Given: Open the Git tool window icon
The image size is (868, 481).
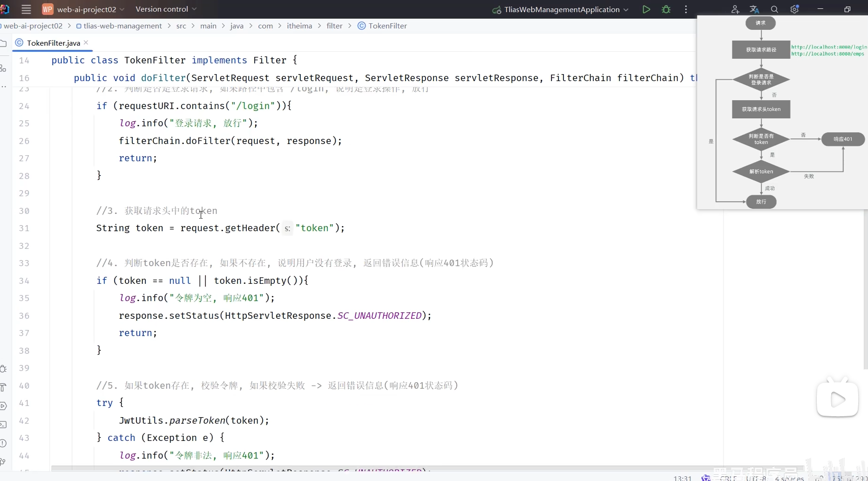Looking at the screenshot, I should tap(3, 462).
